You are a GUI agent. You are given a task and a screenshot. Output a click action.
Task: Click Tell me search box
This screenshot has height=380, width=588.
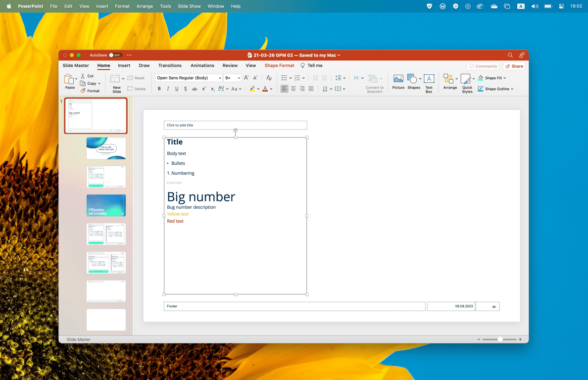pyautogui.click(x=311, y=66)
